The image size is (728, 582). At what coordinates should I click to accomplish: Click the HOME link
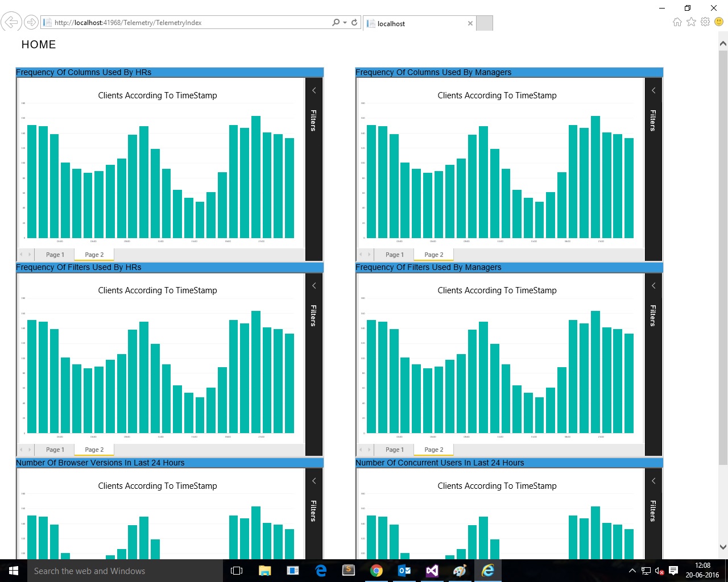39,44
